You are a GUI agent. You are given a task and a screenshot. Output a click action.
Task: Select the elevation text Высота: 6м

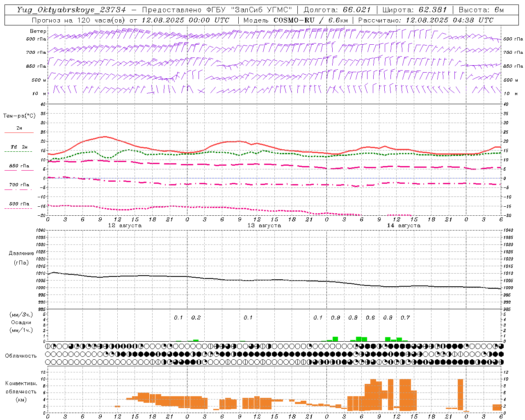[481, 10]
